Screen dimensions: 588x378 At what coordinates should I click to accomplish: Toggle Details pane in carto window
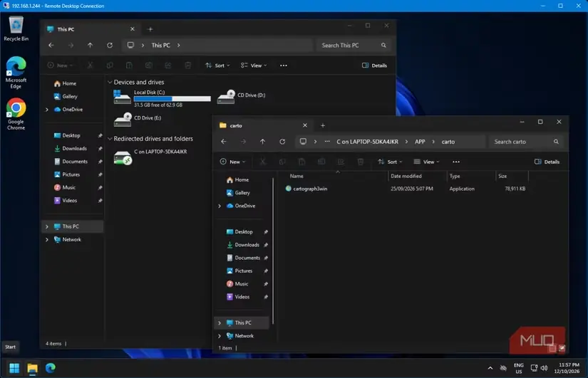[547, 162]
